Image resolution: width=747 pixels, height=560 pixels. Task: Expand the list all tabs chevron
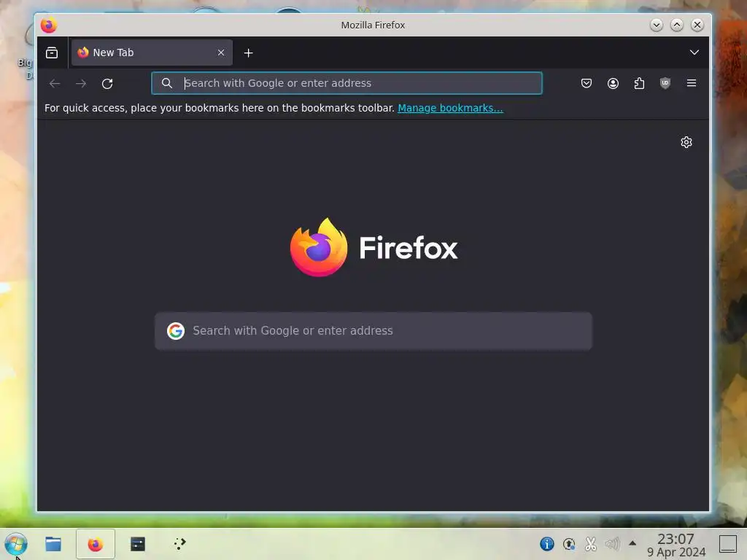694,52
